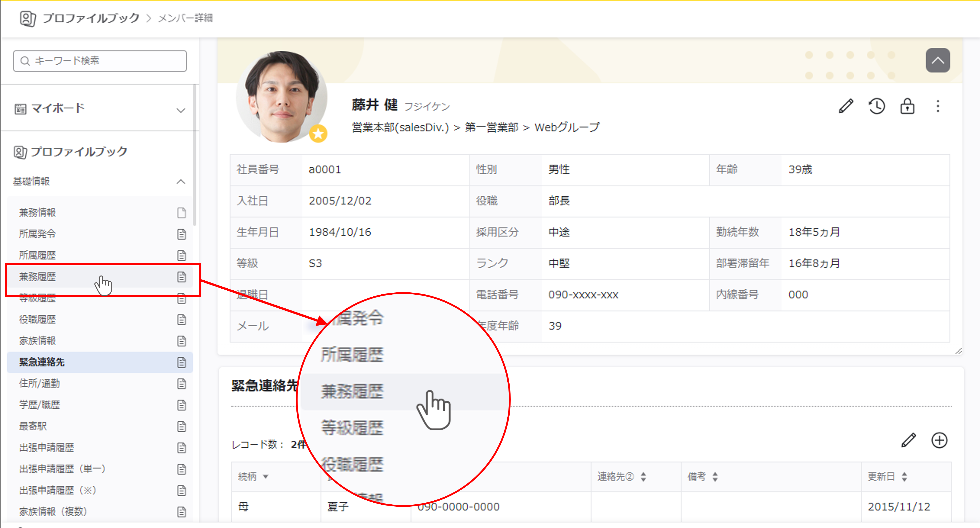Open 住所/通勤 sidebar item
The width and height of the screenshot is (980, 528).
point(40,383)
